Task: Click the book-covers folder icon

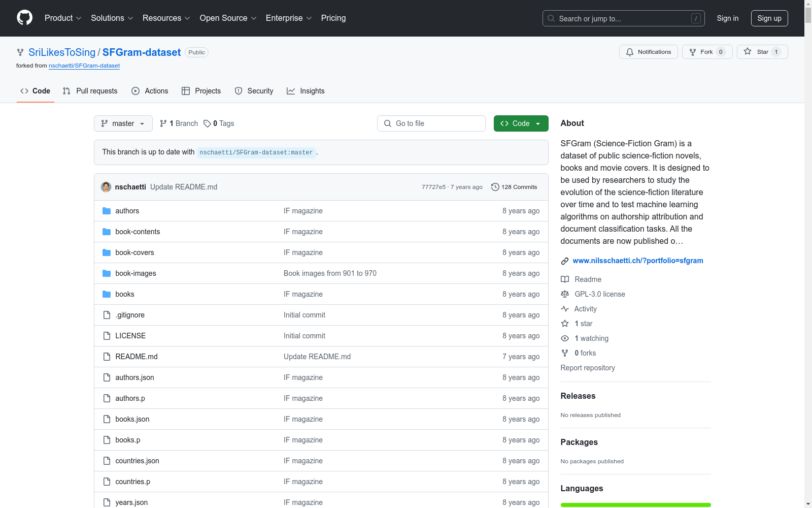Action: [107, 252]
